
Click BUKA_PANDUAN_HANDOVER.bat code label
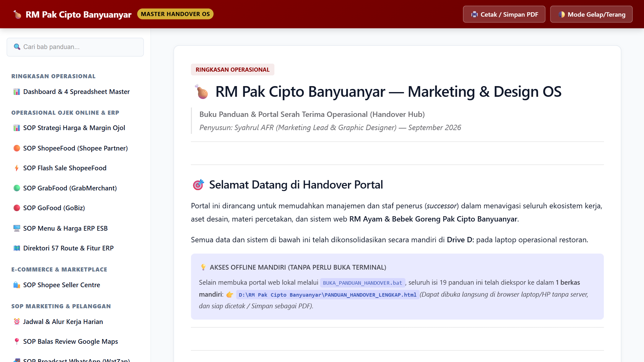coord(363,283)
